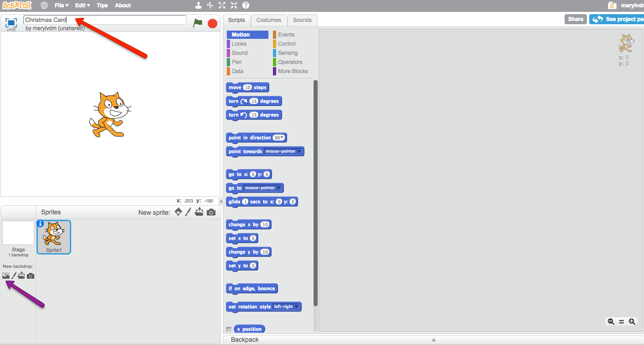Click the Share button
The width and height of the screenshot is (644, 345).
576,19
